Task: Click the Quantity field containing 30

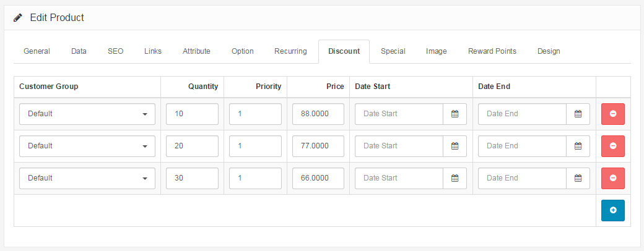Action: [x=192, y=178]
